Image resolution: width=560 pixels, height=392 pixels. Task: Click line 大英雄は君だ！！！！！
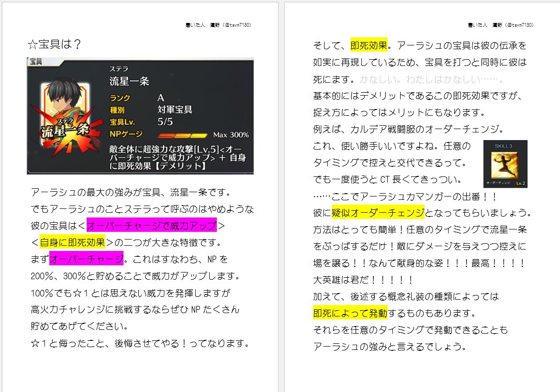[x=364, y=280]
